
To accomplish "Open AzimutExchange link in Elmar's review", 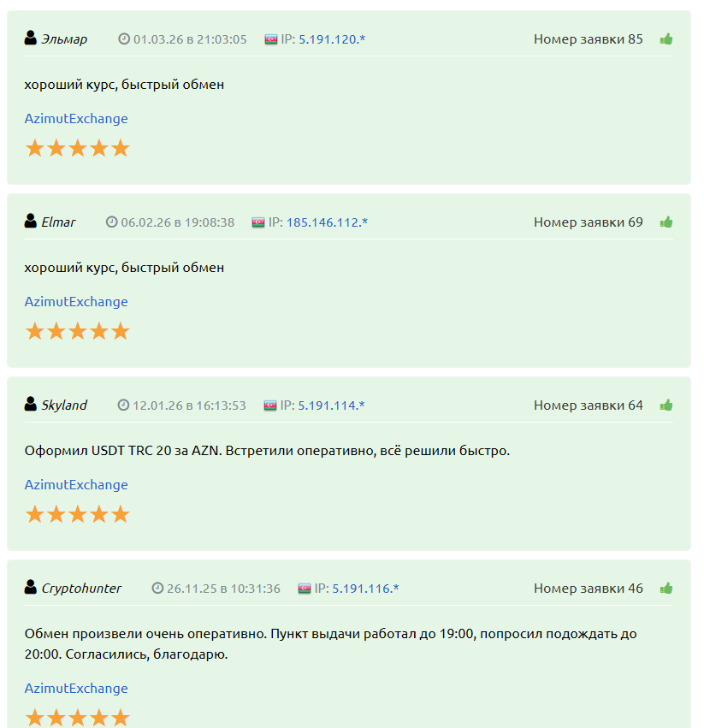I will point(76,302).
